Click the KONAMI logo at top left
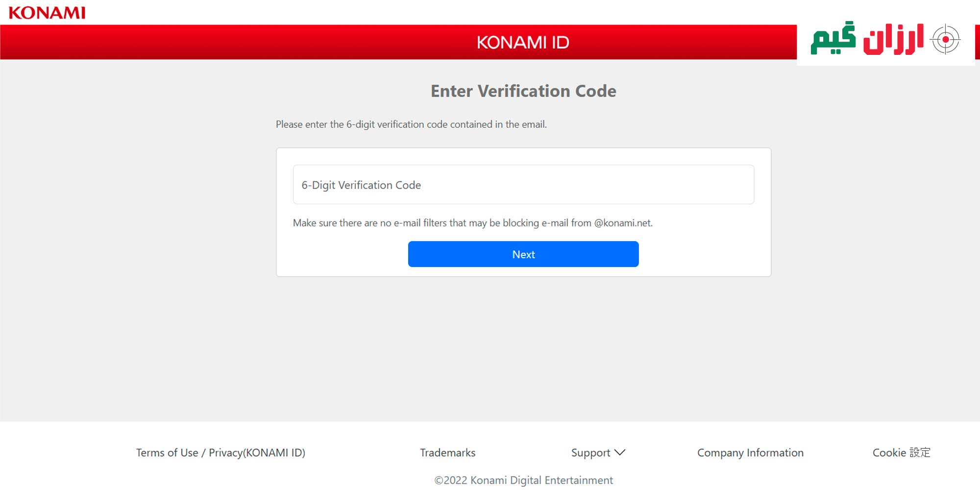This screenshot has height=490, width=980. (47, 13)
